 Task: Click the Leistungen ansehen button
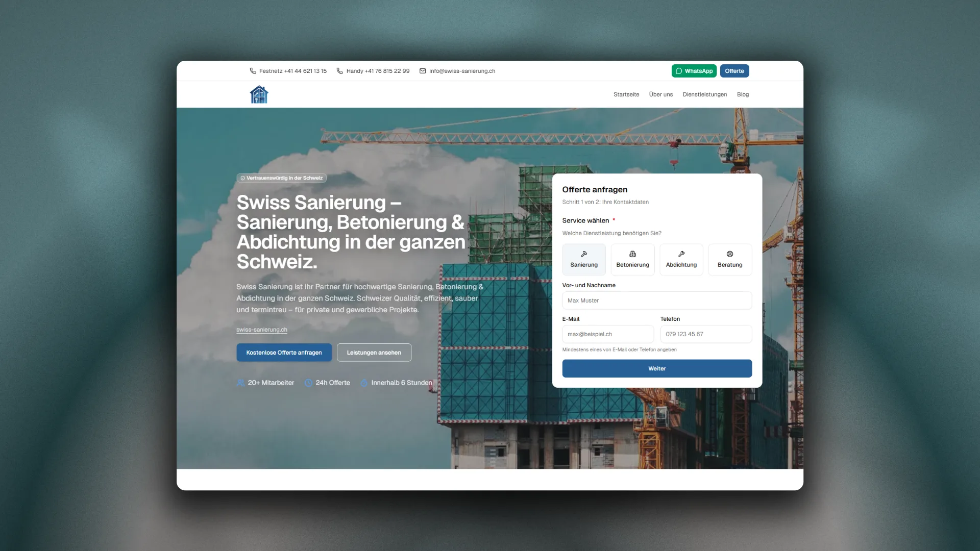click(374, 353)
